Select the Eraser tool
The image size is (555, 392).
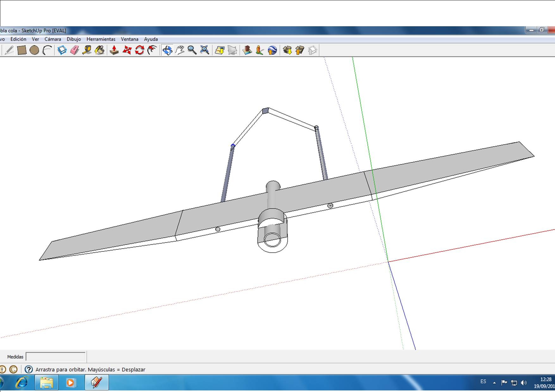pyautogui.click(x=74, y=50)
